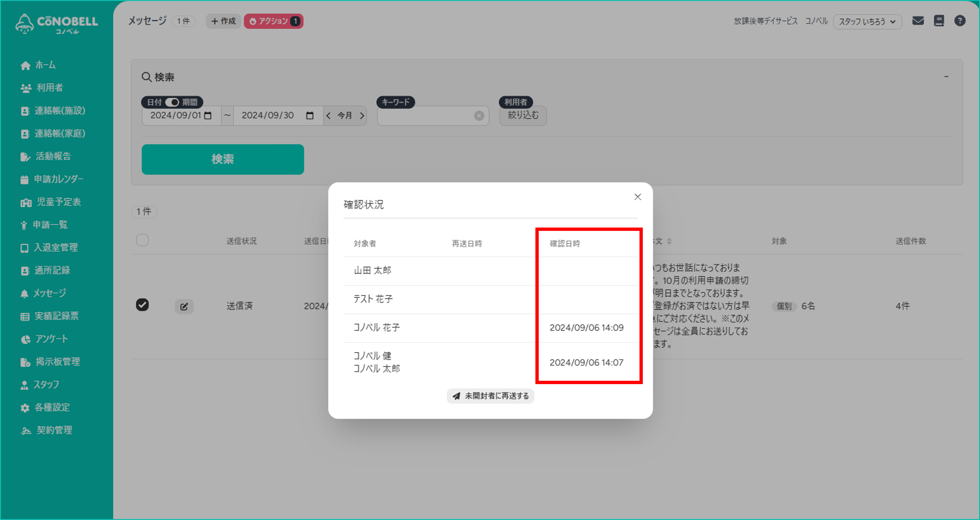980x520 pixels.
Task: Click the large green 検索 button
Action: [x=223, y=159]
